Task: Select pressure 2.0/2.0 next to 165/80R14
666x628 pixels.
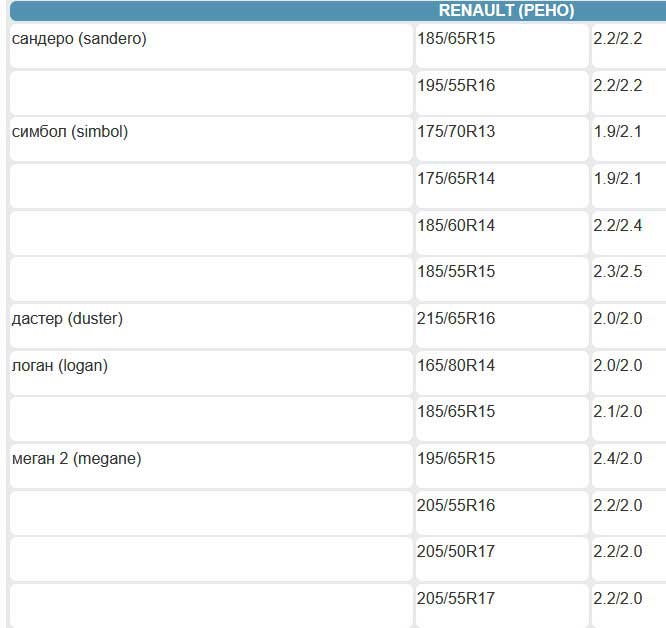Action: coord(629,373)
